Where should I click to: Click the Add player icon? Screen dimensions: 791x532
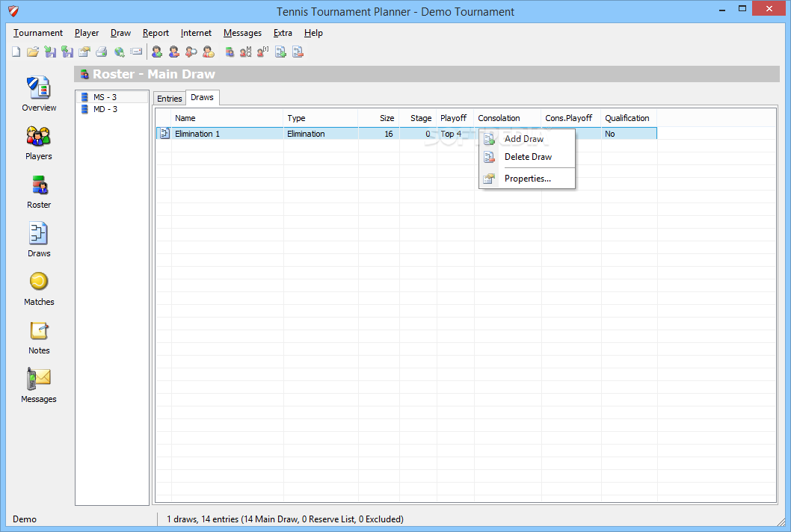pyautogui.click(x=157, y=52)
